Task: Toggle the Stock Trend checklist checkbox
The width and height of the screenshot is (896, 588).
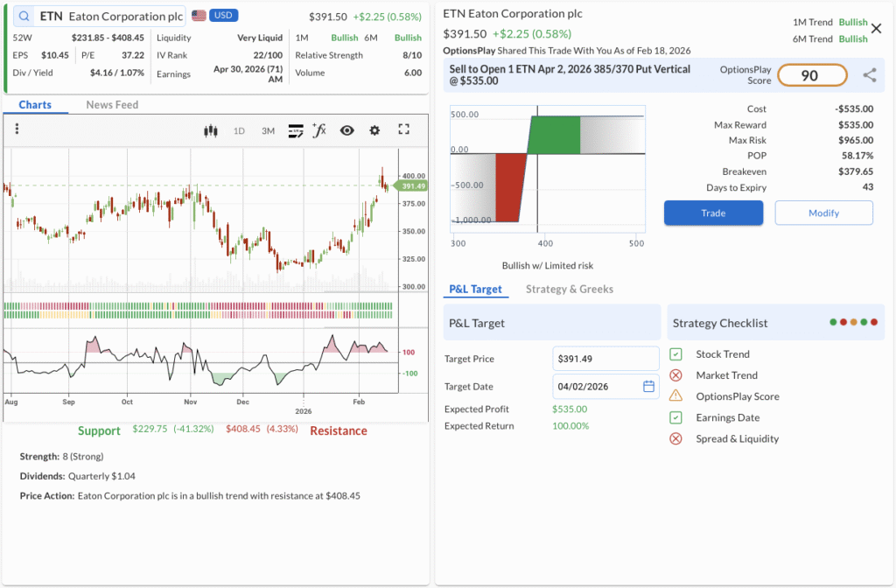Action: click(675, 354)
